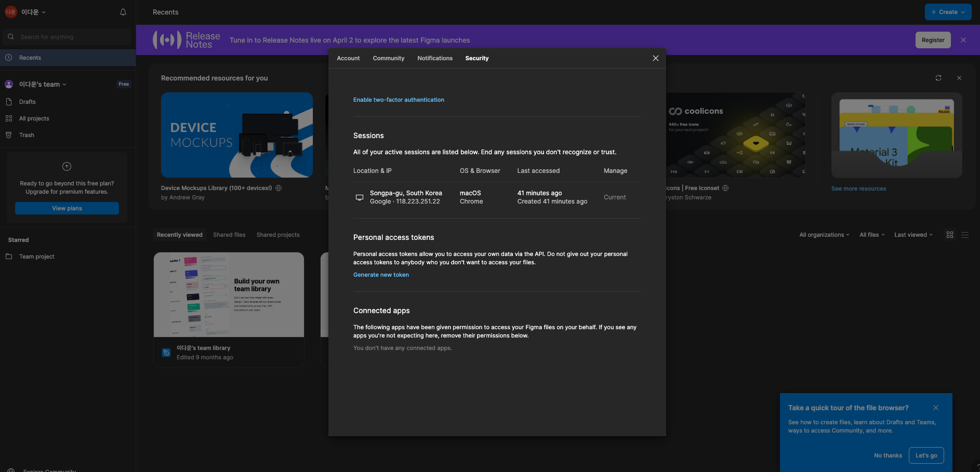Viewport: 980px width, 472px height.
Task: Click the Team project folder icon
Action: (x=9, y=257)
